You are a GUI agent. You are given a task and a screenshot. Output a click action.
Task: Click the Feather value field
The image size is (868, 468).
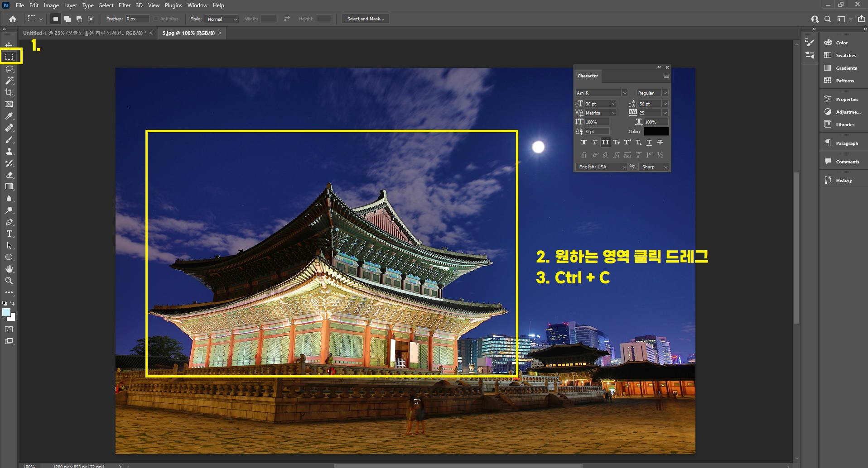137,19
